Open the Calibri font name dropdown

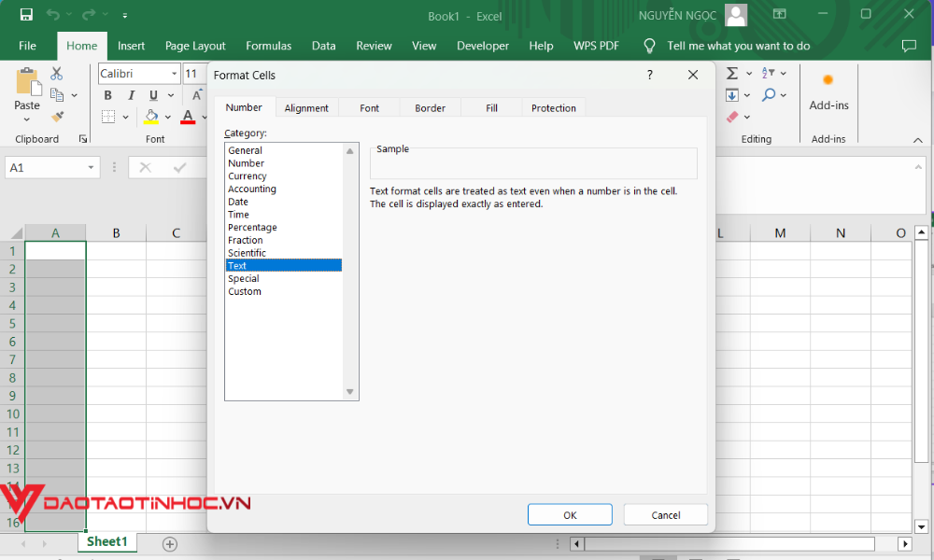(x=175, y=74)
